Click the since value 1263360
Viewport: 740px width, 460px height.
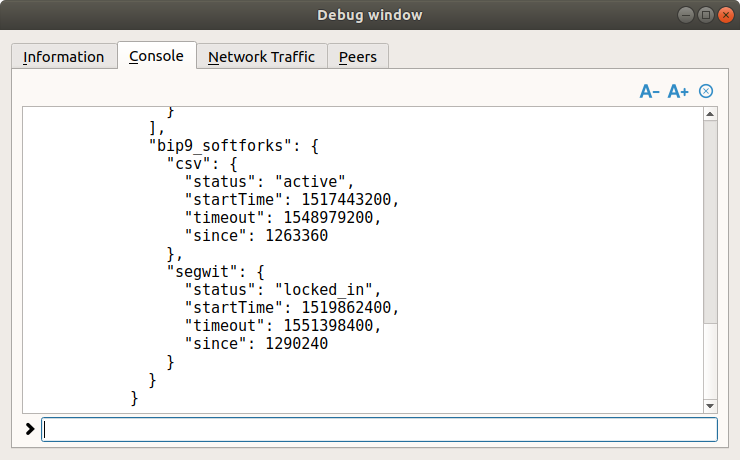coord(297,235)
